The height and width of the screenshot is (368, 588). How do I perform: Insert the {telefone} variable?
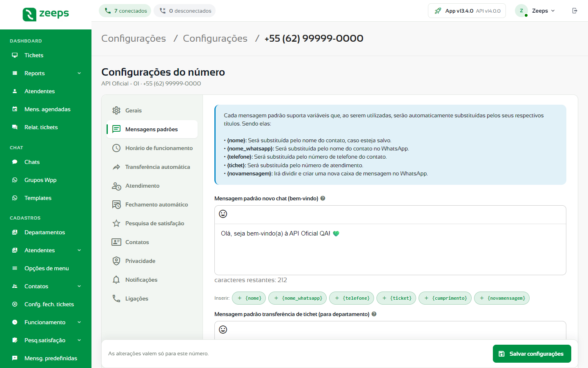[x=352, y=298]
